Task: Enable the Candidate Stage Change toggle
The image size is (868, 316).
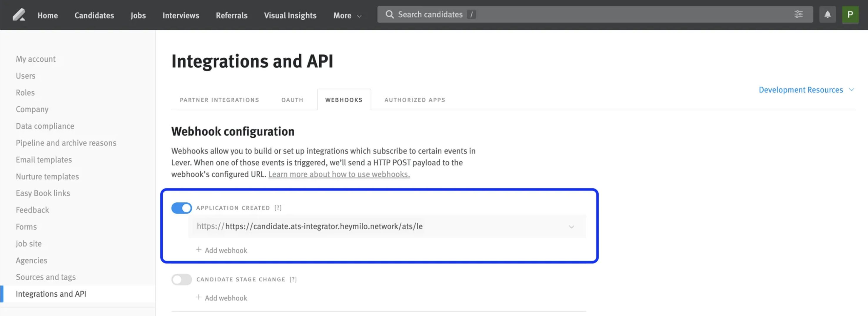Action: click(182, 279)
